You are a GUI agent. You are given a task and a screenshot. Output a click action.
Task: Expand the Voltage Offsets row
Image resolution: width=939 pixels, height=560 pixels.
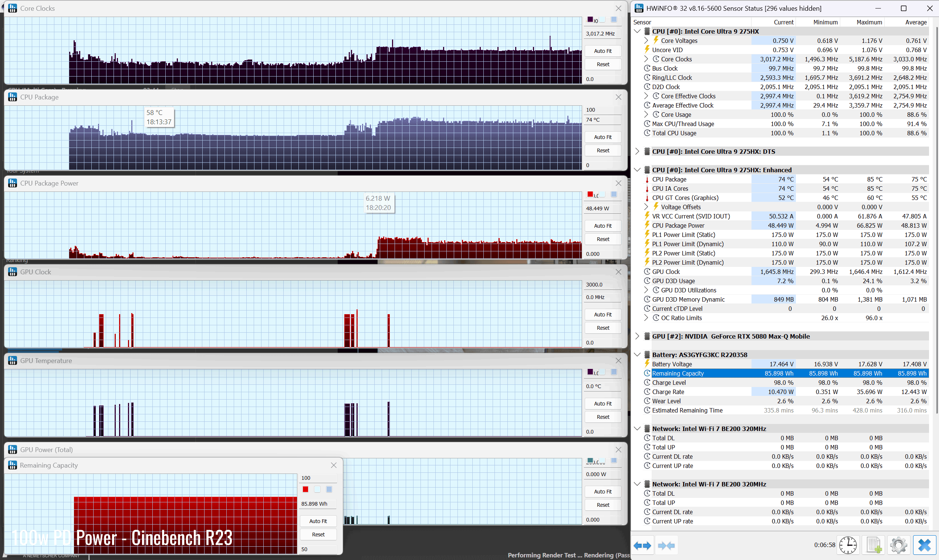coord(646,207)
